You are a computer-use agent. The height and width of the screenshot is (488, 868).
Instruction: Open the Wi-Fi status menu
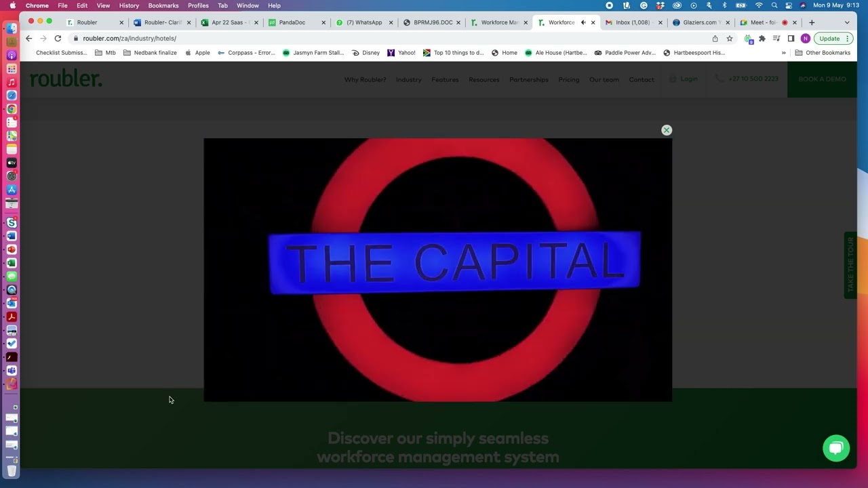point(759,5)
